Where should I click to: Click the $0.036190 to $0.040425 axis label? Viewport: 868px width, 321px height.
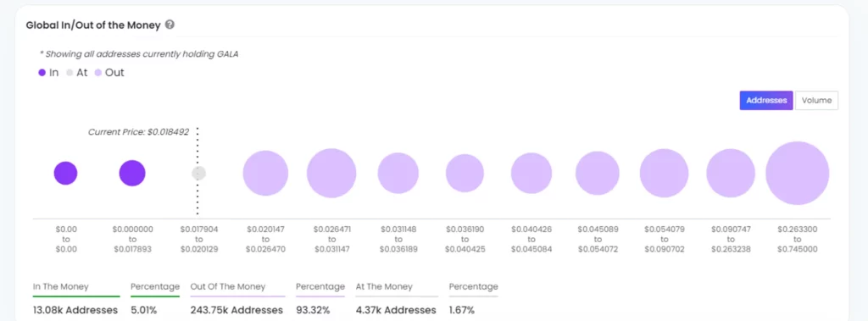click(x=465, y=239)
